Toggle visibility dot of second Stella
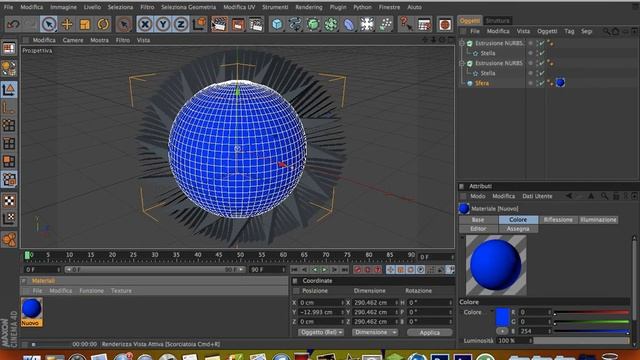640x360 pixels. pyautogui.click(x=531, y=73)
